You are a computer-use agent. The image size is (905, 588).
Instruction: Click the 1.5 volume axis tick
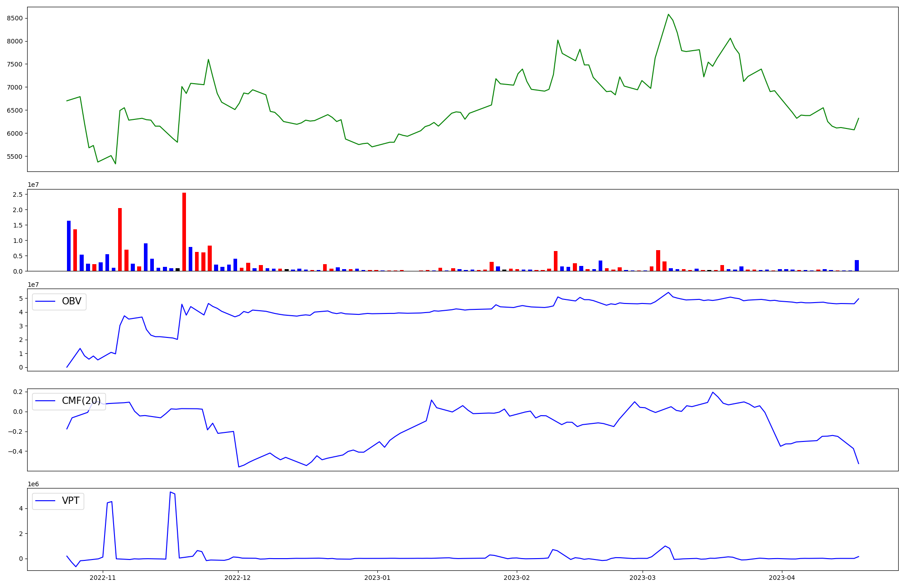(x=18, y=225)
